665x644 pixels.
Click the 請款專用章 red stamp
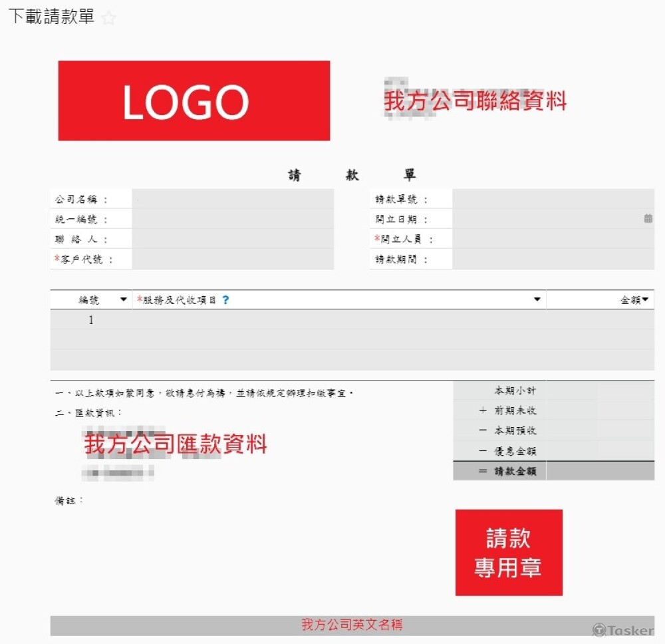[x=509, y=552]
